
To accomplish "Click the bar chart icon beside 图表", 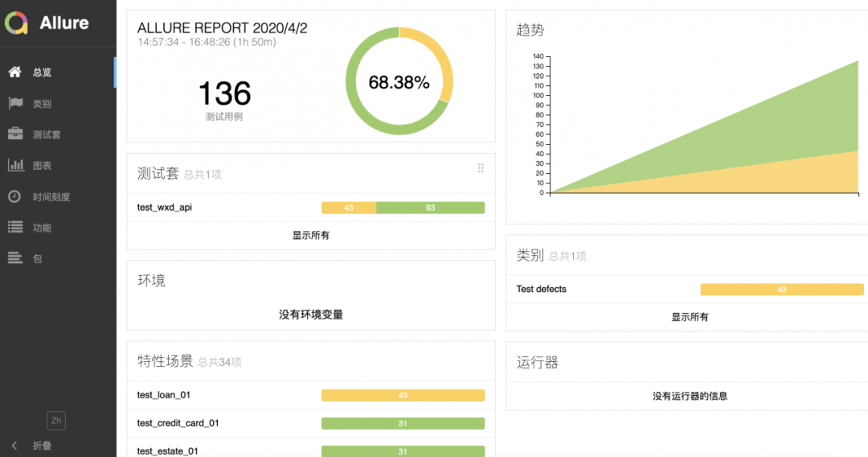I will point(16,165).
